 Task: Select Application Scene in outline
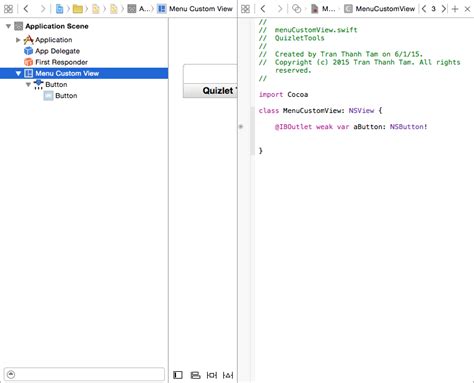pyautogui.click(x=57, y=26)
